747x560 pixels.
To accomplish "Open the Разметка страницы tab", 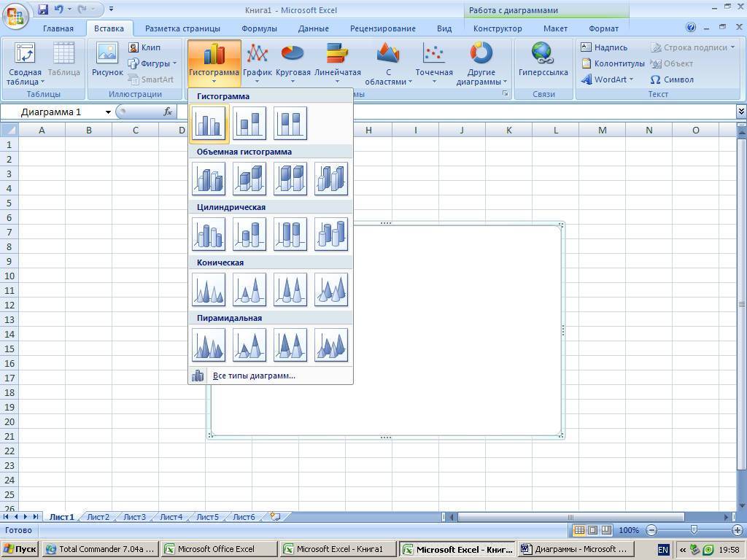I will pyautogui.click(x=182, y=28).
